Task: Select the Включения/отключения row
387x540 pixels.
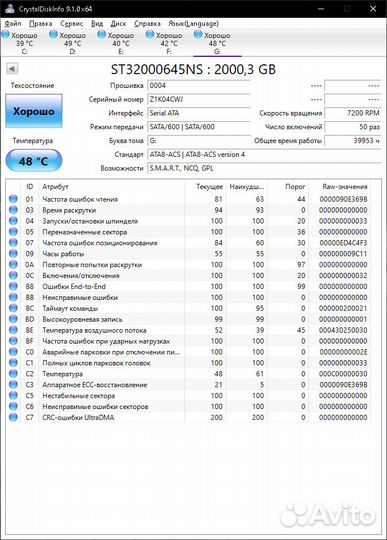Action: click(x=188, y=276)
